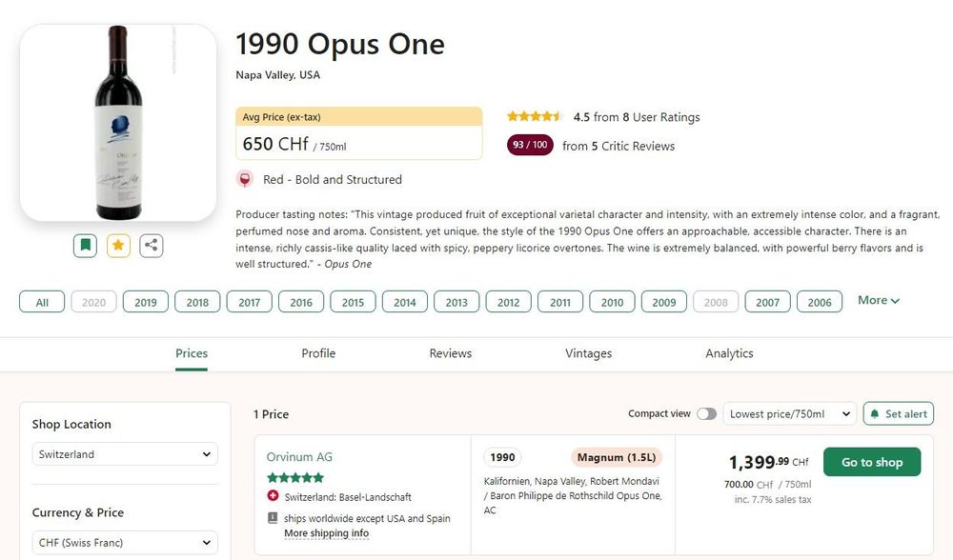Open the Analytics tab

[729, 353]
